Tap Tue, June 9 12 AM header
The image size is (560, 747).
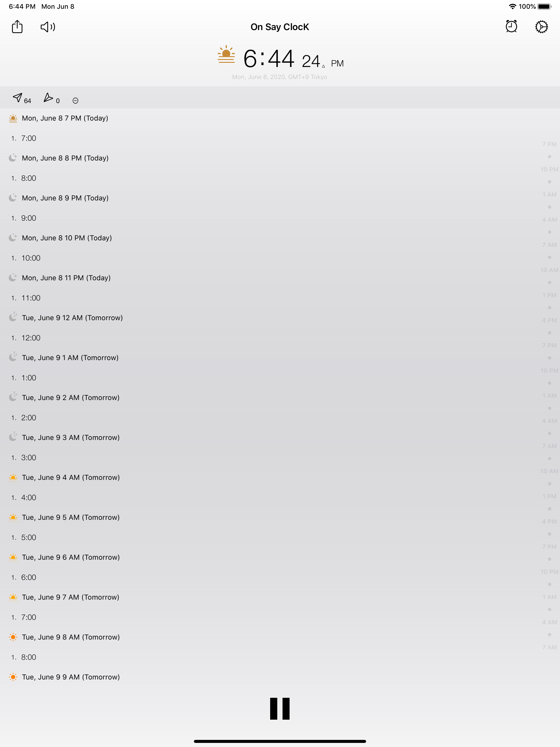pos(72,318)
